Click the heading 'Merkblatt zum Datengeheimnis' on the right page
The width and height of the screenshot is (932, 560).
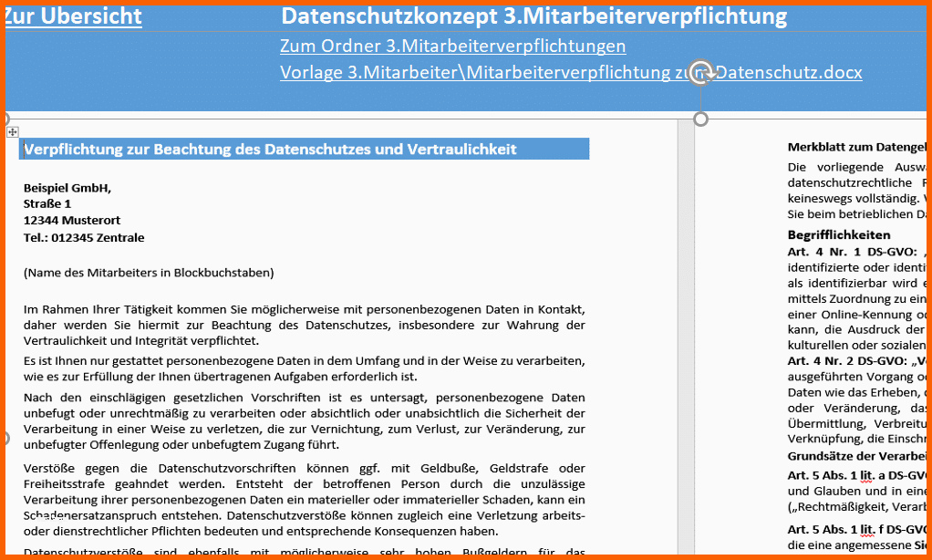pyautogui.click(x=856, y=148)
